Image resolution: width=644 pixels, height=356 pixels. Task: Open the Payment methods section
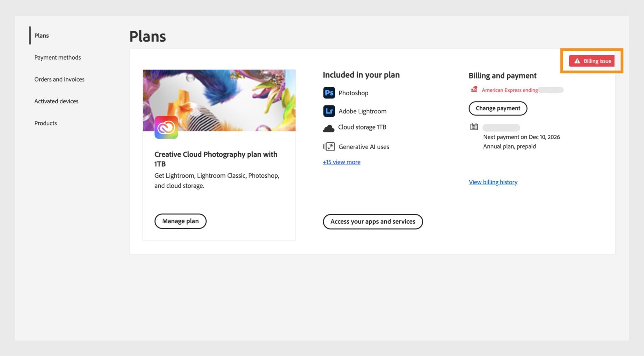coord(57,57)
